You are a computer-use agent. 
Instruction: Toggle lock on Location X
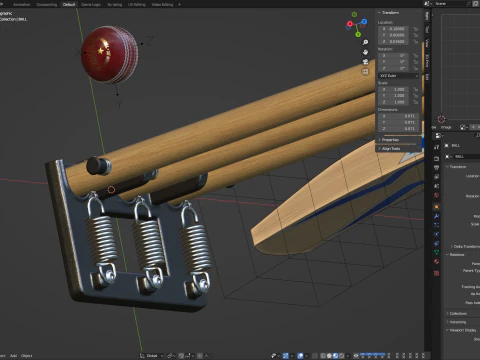click(x=416, y=29)
